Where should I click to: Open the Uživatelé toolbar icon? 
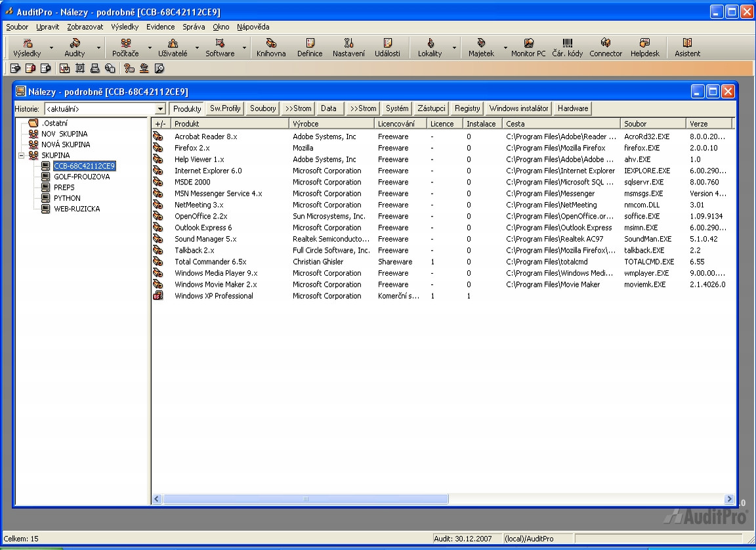coord(173,48)
